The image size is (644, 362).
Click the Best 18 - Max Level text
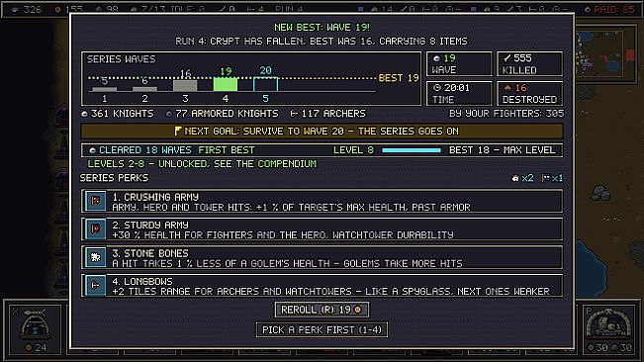503,150
